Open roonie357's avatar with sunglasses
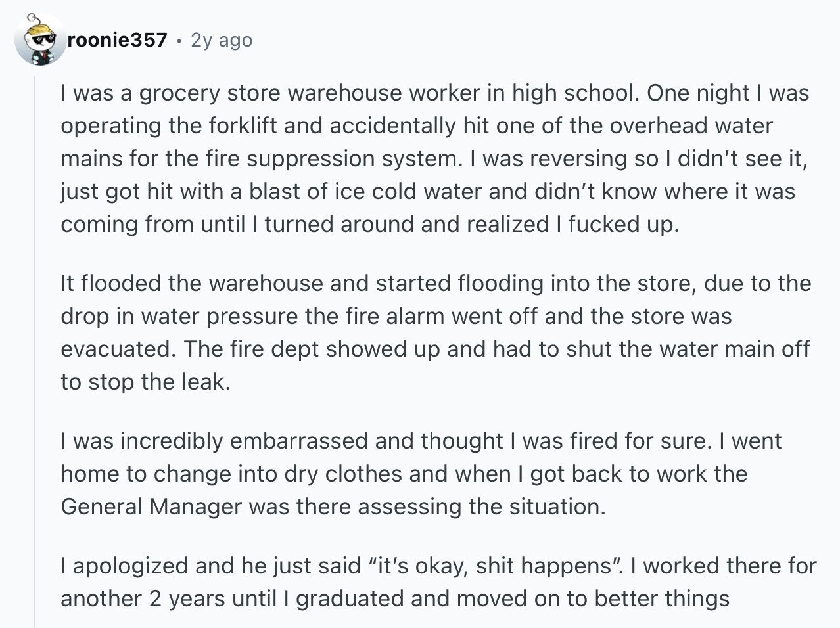The height and width of the screenshot is (628, 840). point(40,40)
